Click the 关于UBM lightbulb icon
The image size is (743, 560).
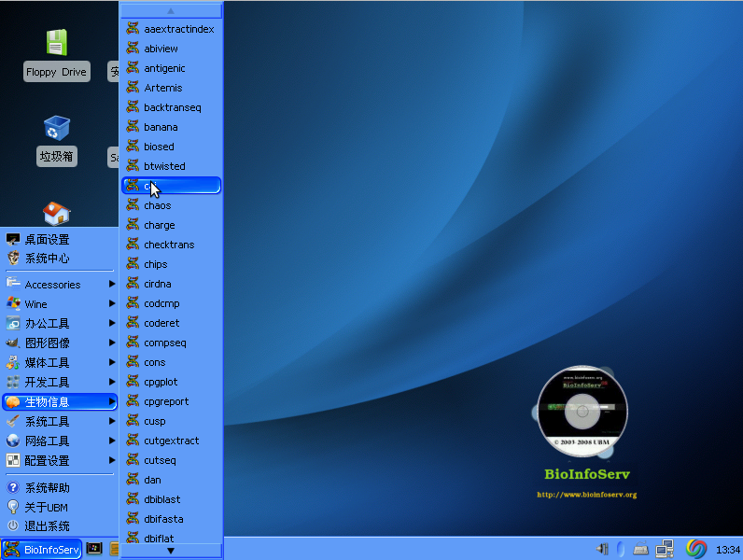(13, 507)
